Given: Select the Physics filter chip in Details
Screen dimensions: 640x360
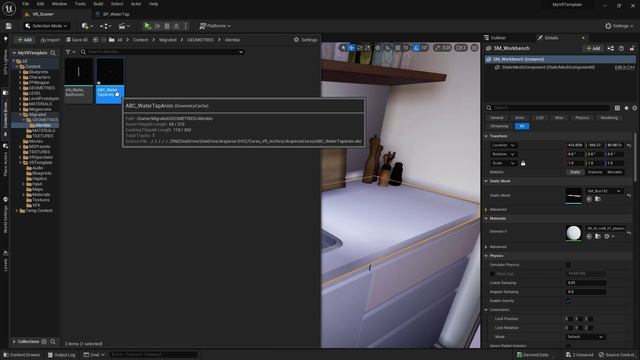Looking at the screenshot, I should click(x=582, y=118).
